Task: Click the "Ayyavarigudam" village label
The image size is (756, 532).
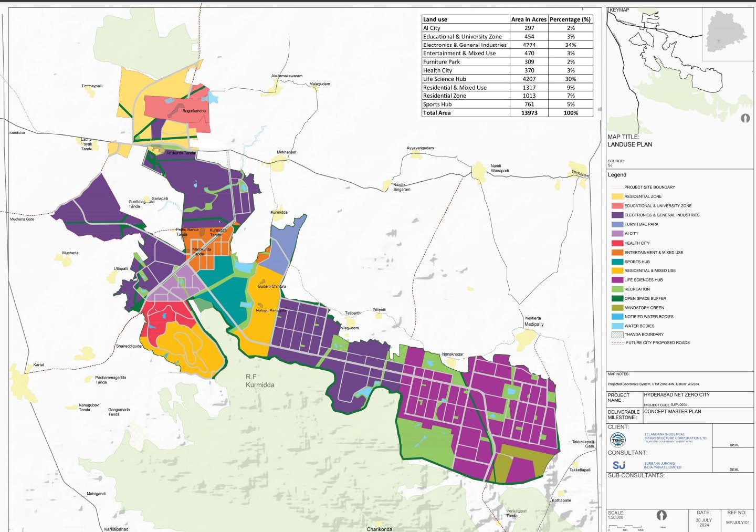Action: point(421,148)
